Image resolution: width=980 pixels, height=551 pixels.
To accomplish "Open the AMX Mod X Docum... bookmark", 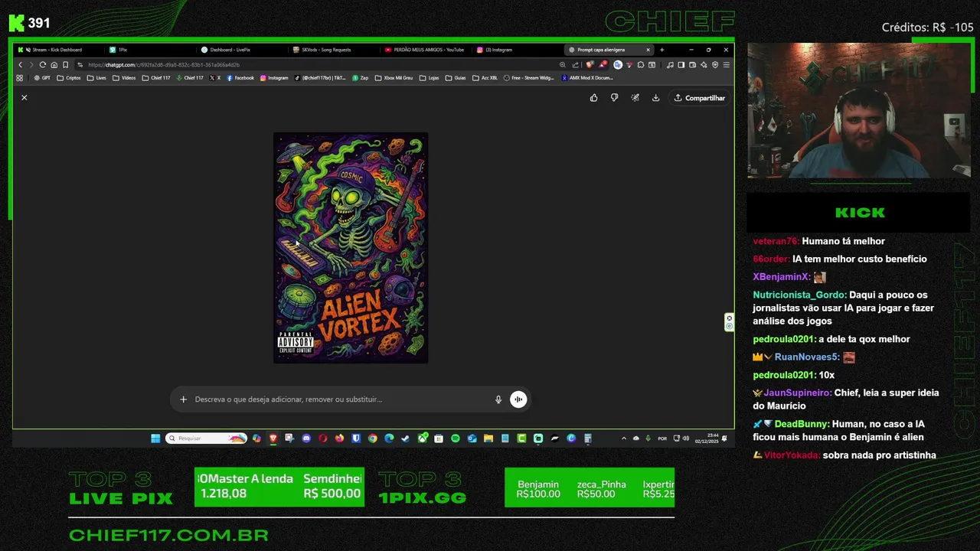I will pyautogui.click(x=588, y=78).
